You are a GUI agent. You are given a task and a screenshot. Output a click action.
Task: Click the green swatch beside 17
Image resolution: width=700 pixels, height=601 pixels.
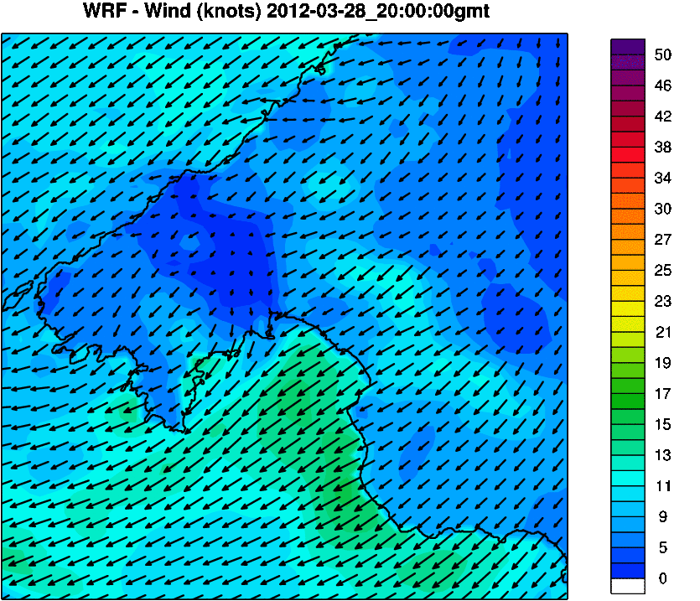point(628,401)
